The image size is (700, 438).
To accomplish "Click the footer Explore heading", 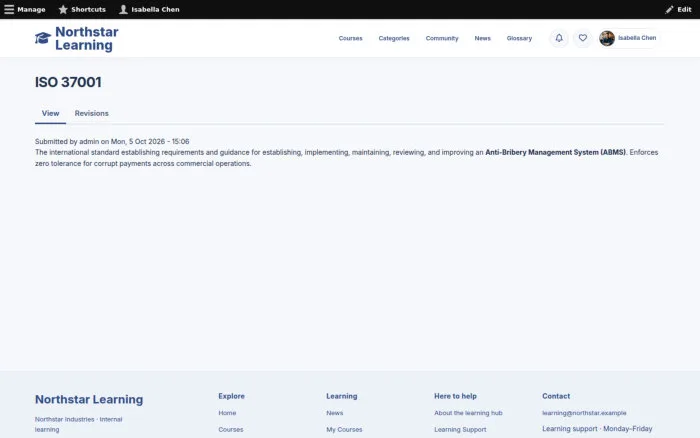I will (x=231, y=396).
